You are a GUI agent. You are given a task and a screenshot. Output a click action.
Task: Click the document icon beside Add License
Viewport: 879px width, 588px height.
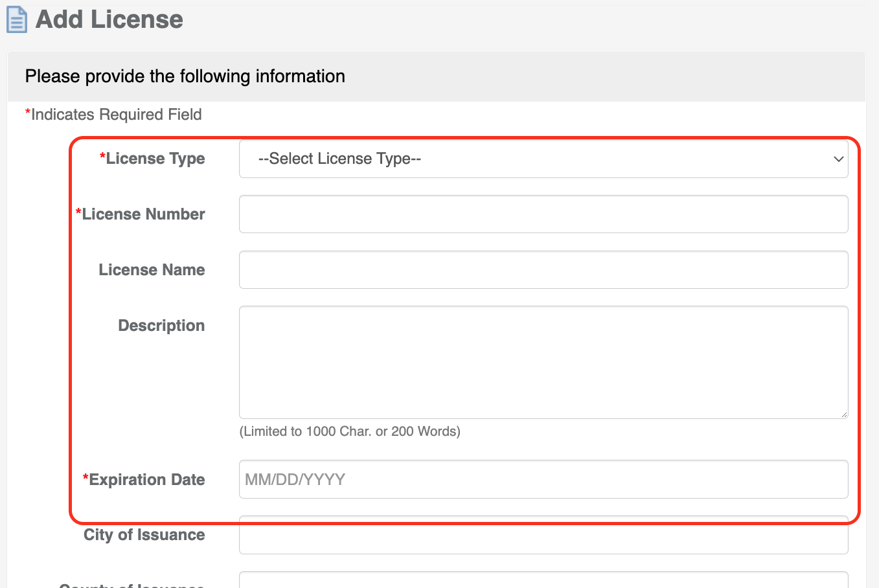tap(17, 19)
